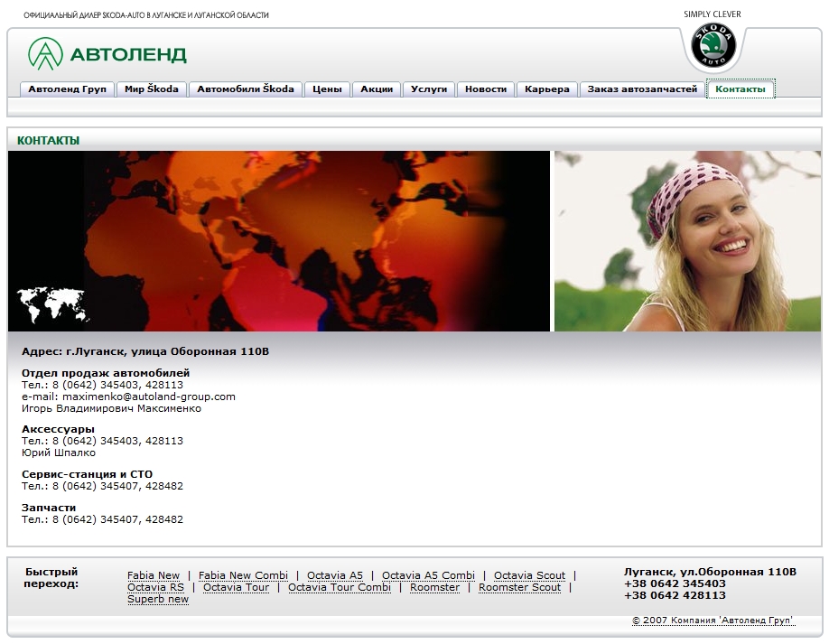Open the Octavia RS quick link
The width and height of the screenshot is (829, 644).
click(155, 587)
